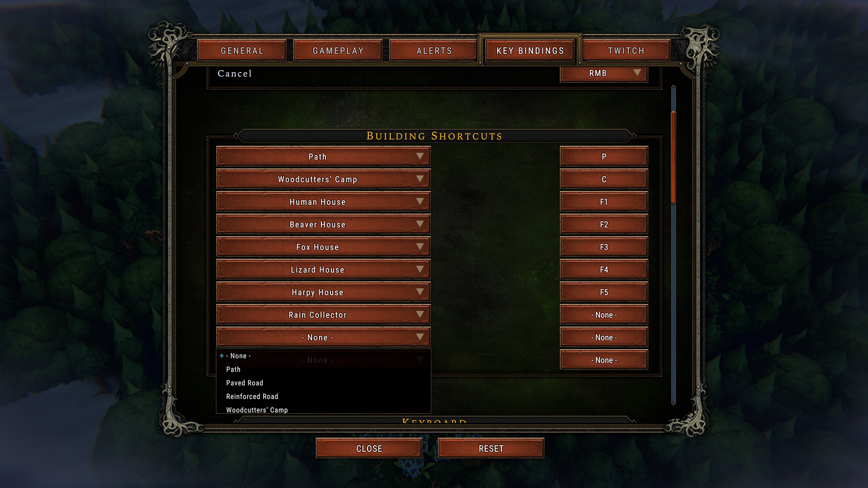This screenshot has width=868, height=488.
Task: Click the Woodcutters' Camp dropdown arrow
Action: pos(420,179)
